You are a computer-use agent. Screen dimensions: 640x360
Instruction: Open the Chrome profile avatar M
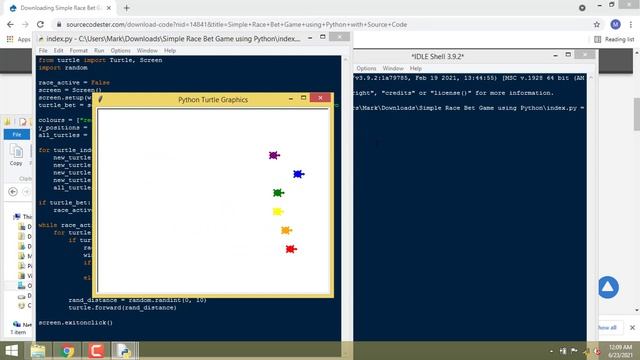616,24
